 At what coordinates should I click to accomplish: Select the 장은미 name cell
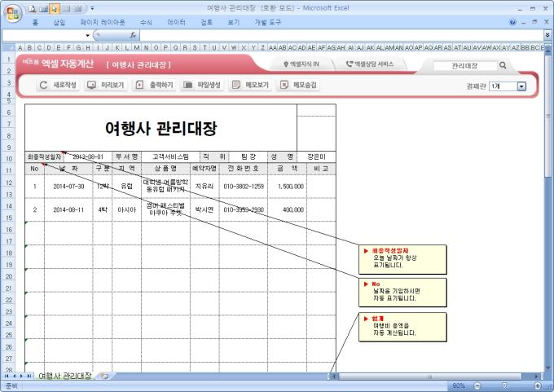(316, 156)
